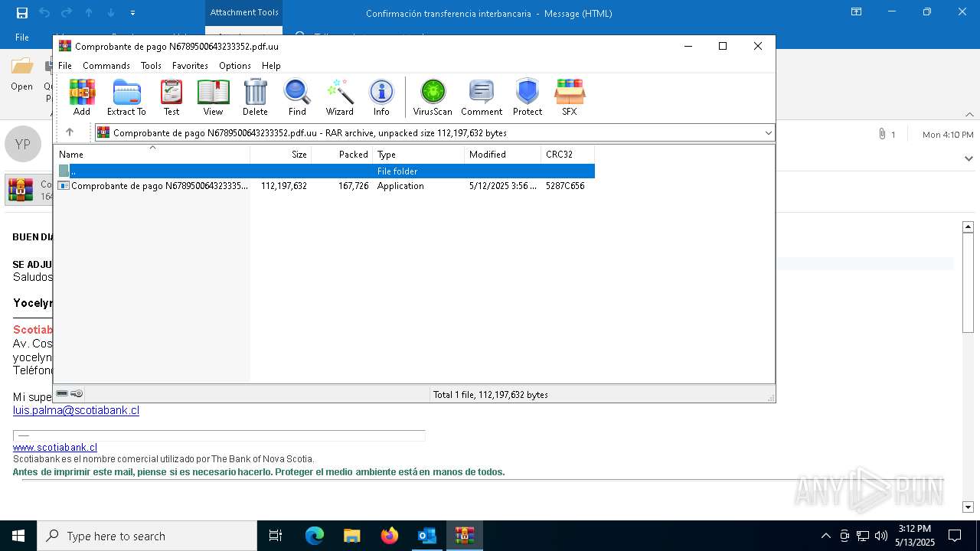Click the Add toolbar icon in WinRAR

[82, 97]
